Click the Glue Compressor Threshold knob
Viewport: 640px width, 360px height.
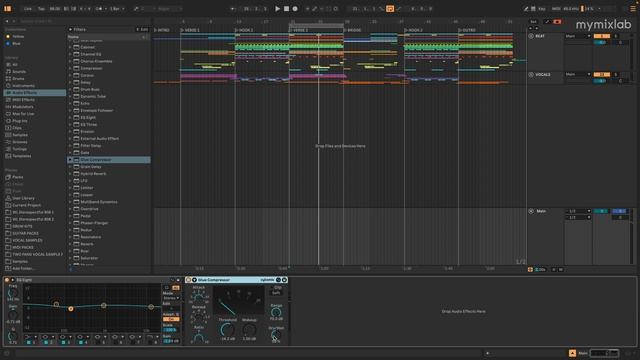click(227, 329)
